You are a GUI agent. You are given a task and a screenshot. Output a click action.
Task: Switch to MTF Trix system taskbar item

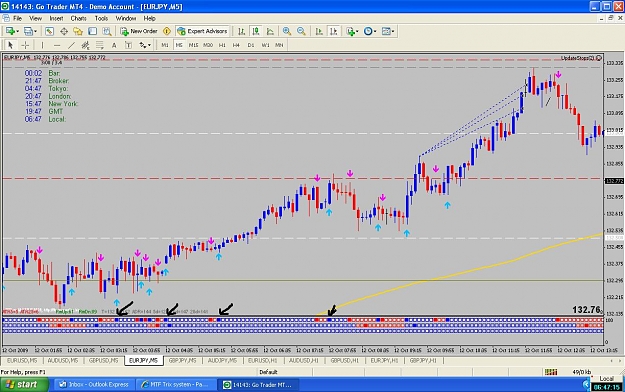pos(177,384)
